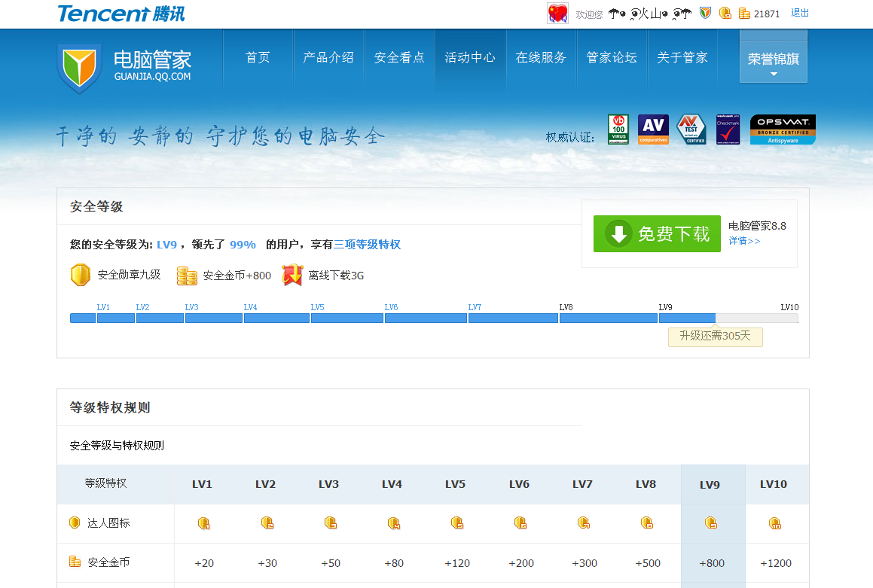Click the LV1 column header in the table
The image size is (873, 588).
click(202, 484)
